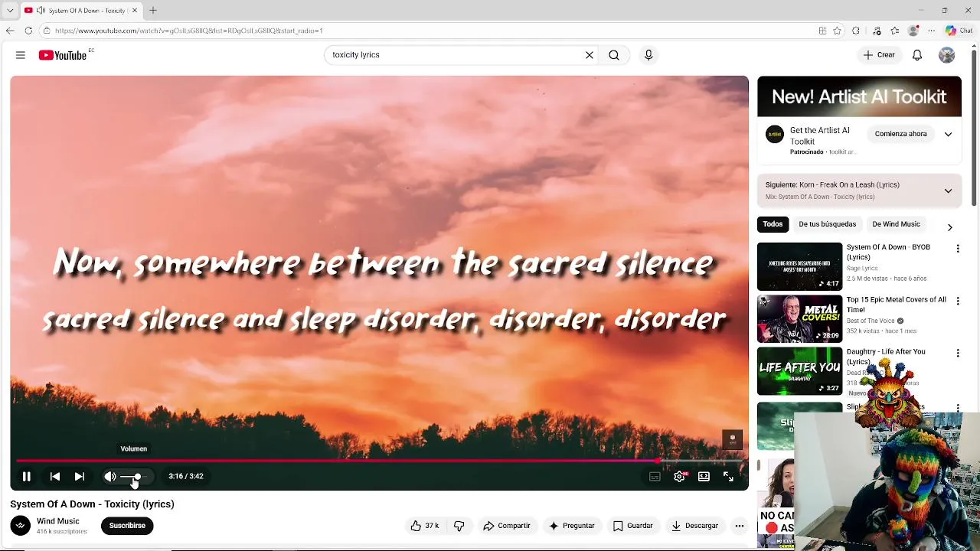Open the Wind Music channel name link
The width and height of the screenshot is (980, 551).
(x=58, y=521)
